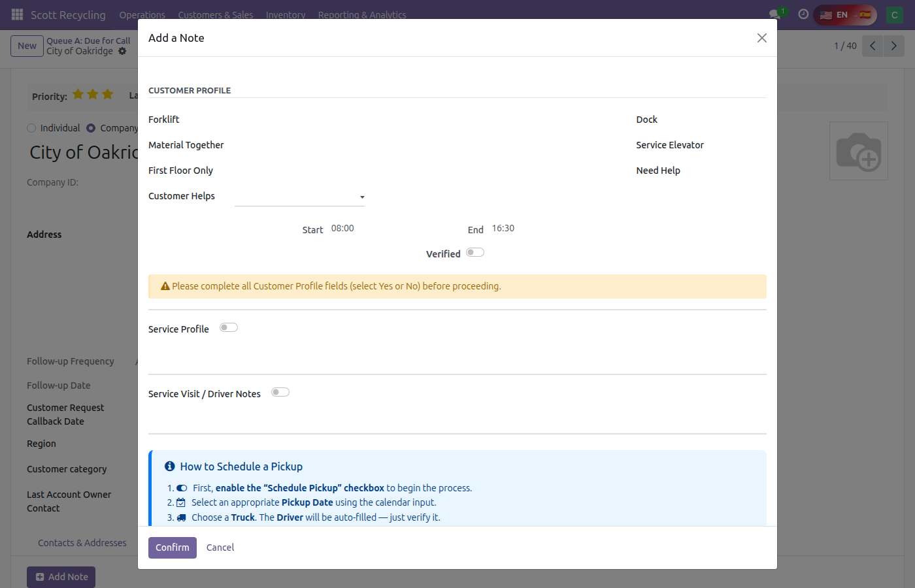Go to next record arrow
915x588 pixels.
[894, 46]
